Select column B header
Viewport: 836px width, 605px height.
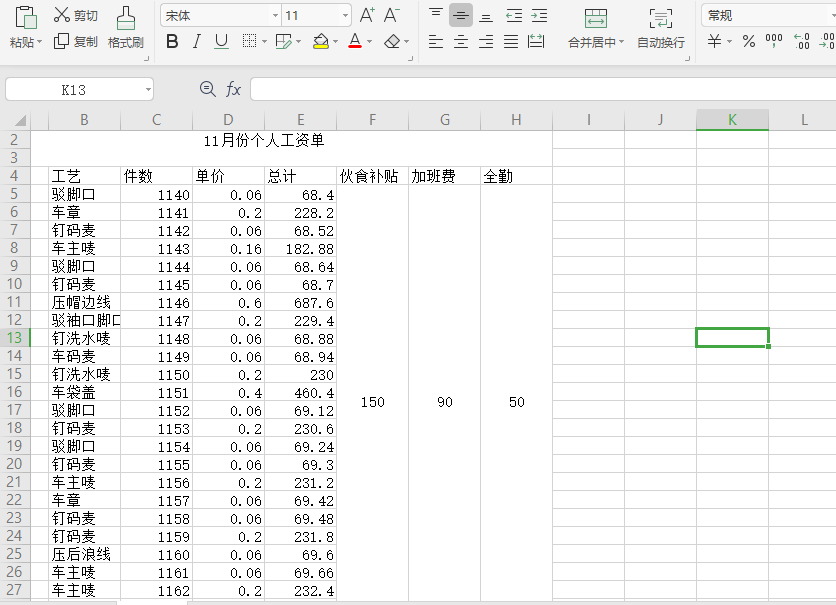pos(84,120)
